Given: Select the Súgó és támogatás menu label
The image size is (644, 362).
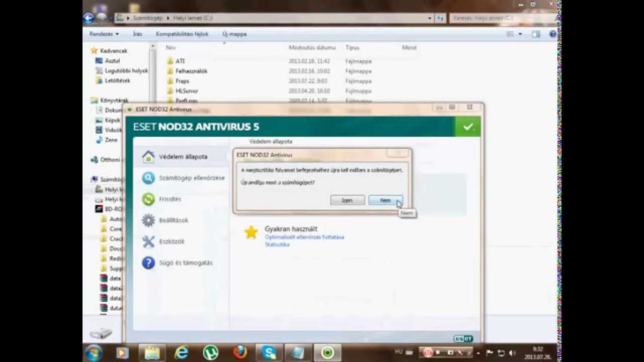Looking at the screenshot, I should (x=186, y=262).
